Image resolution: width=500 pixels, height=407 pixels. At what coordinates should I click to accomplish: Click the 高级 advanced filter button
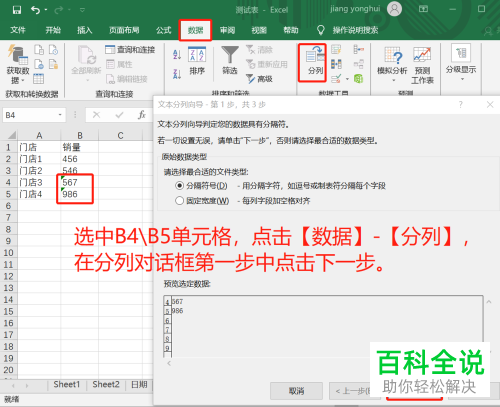(x=259, y=79)
